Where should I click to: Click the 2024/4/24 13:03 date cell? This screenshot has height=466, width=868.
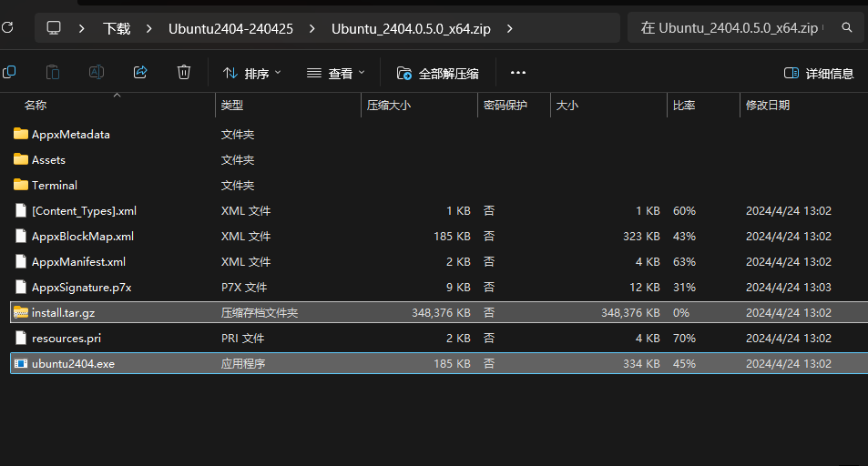click(788, 288)
